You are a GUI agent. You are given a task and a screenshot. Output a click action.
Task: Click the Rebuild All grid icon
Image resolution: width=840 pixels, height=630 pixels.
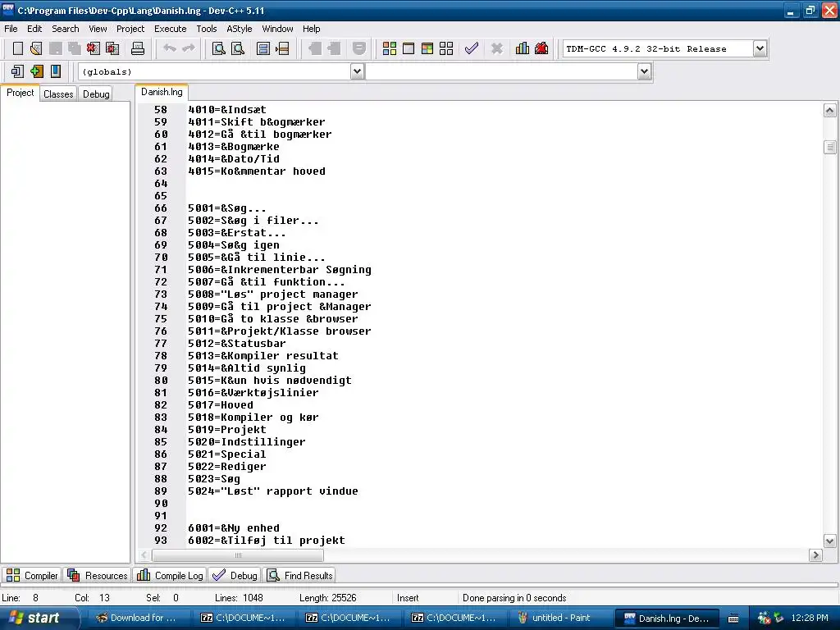(446, 48)
